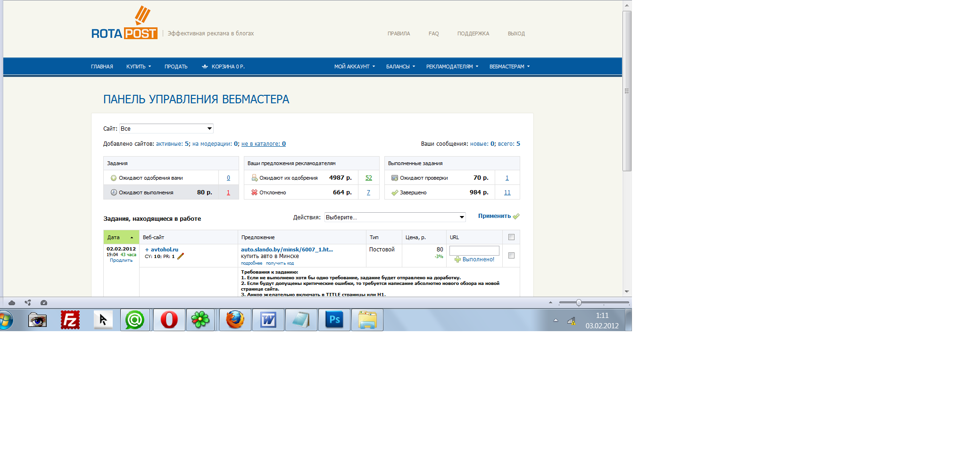The width and height of the screenshot is (980, 467).
Task: Click the green check icon beside Завершено
Action: 395,192
